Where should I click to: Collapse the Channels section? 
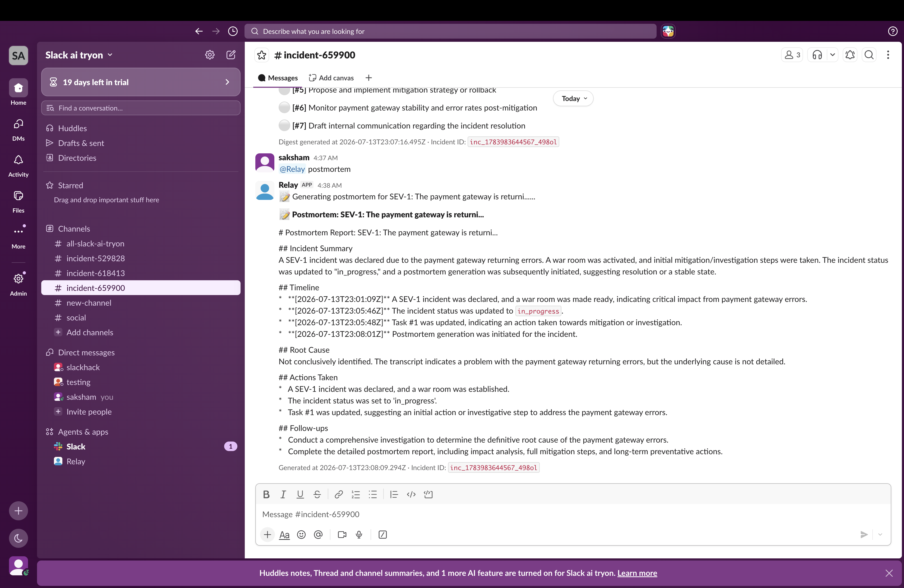point(74,229)
